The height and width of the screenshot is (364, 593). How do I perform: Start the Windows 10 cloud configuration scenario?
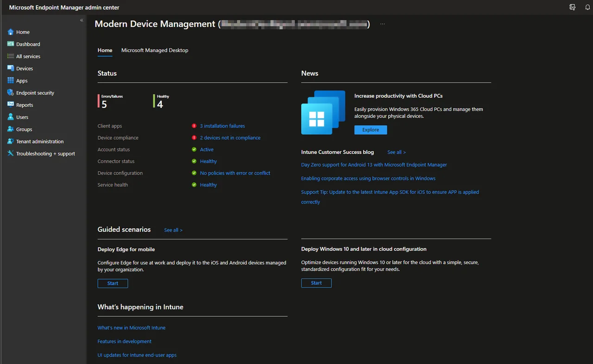[x=316, y=283]
